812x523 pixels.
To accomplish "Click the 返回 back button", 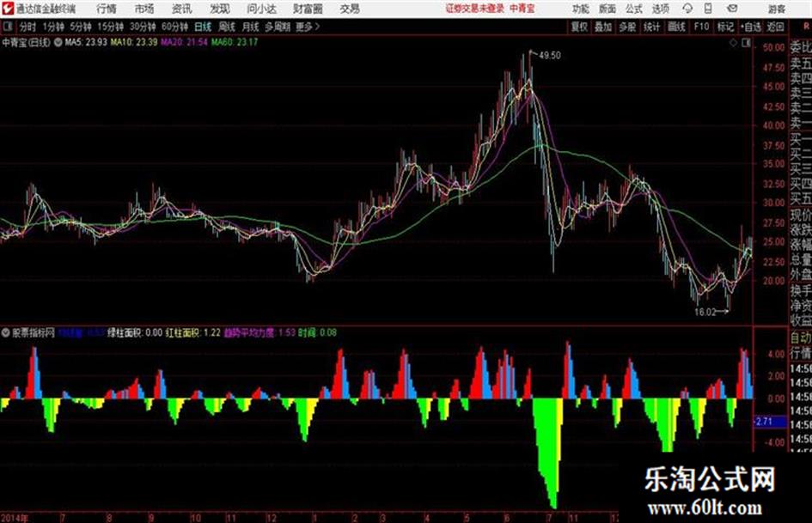I will pyautogui.click(x=775, y=27).
